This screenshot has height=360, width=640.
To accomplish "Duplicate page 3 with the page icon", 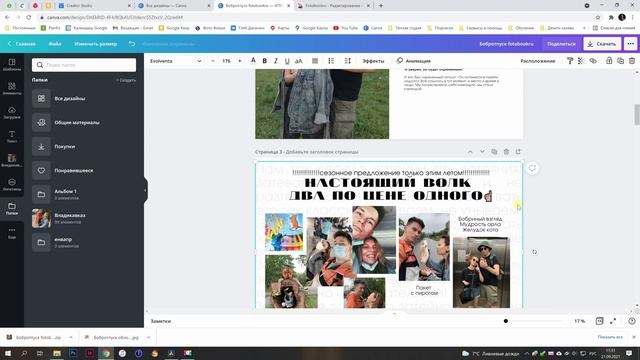I will pos(494,152).
